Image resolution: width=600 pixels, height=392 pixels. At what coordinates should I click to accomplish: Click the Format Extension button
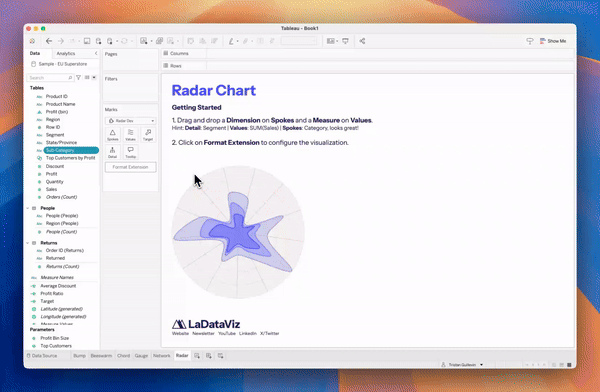[130, 167]
